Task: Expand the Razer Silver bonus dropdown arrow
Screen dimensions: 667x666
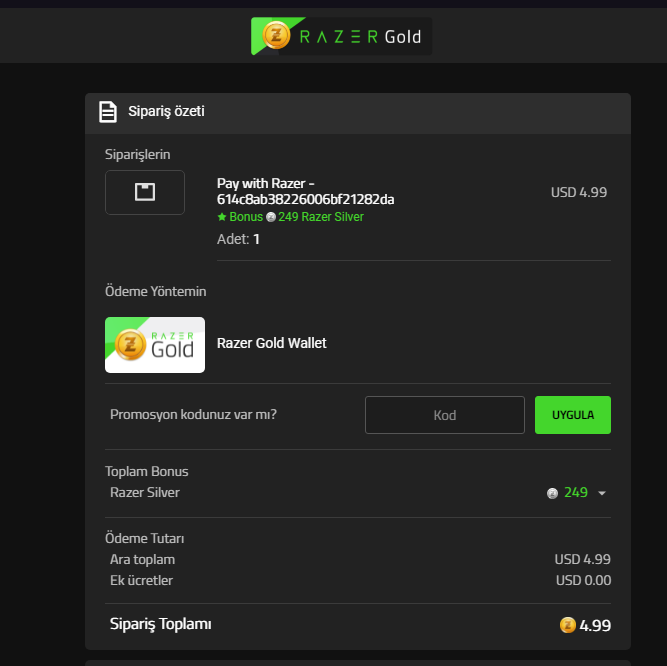Action: [x=602, y=493]
